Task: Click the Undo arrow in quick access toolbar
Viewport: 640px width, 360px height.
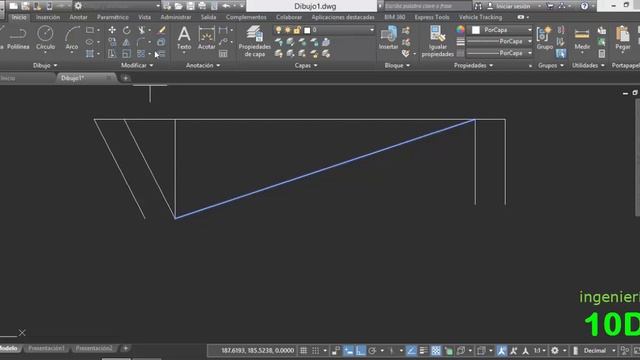Action: (x=226, y=6)
